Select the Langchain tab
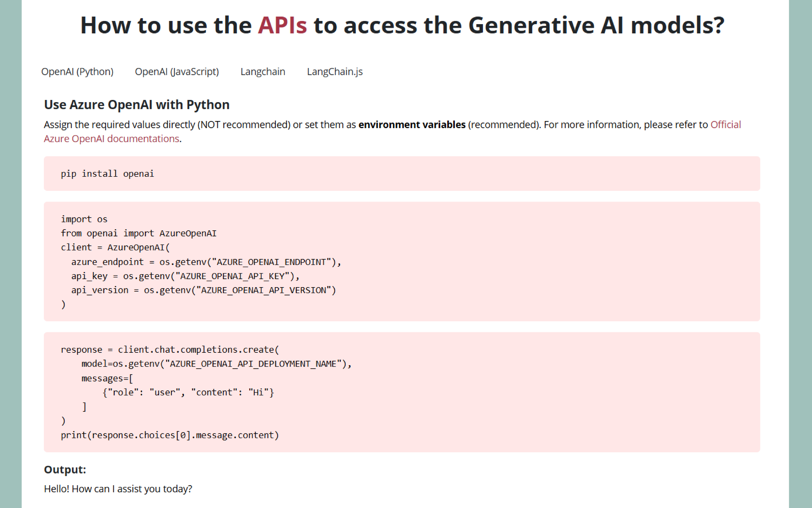Screen dimensions: 812x508 [263, 72]
